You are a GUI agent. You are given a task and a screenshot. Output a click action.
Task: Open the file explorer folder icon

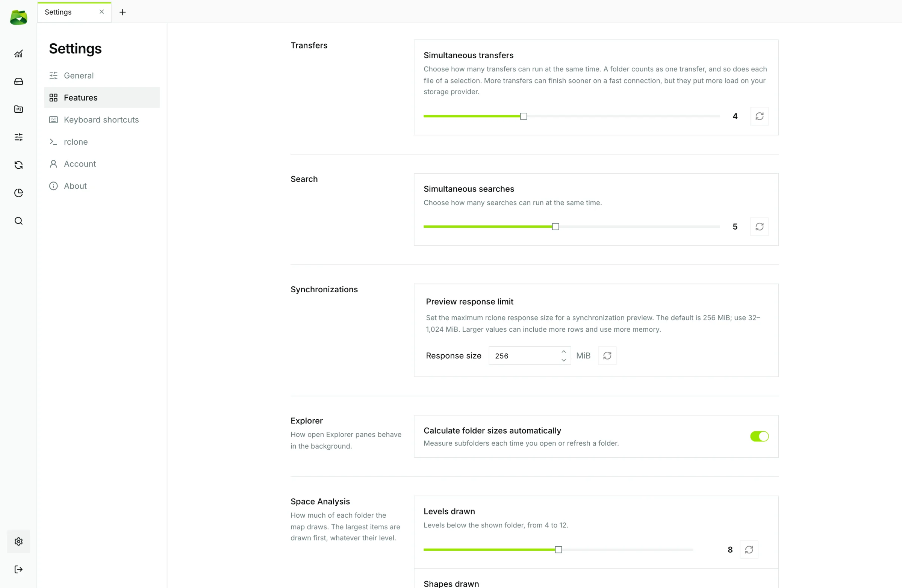pos(18,109)
